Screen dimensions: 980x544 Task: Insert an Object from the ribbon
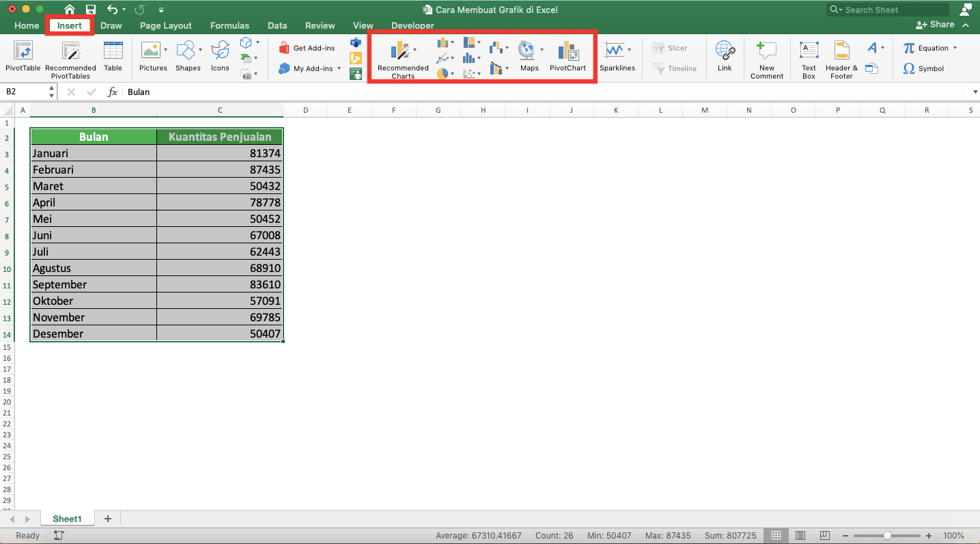871,68
